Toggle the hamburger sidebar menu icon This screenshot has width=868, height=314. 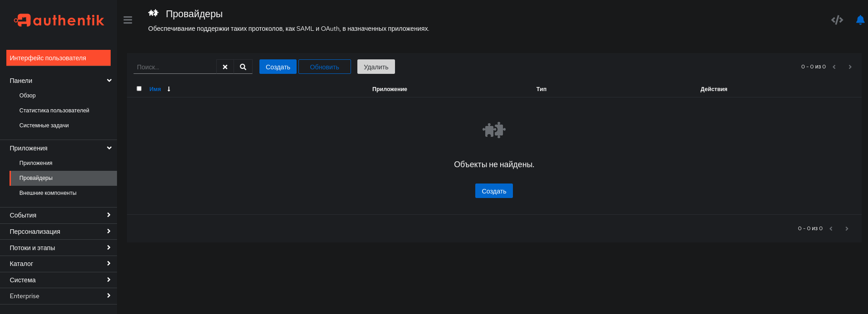[128, 20]
